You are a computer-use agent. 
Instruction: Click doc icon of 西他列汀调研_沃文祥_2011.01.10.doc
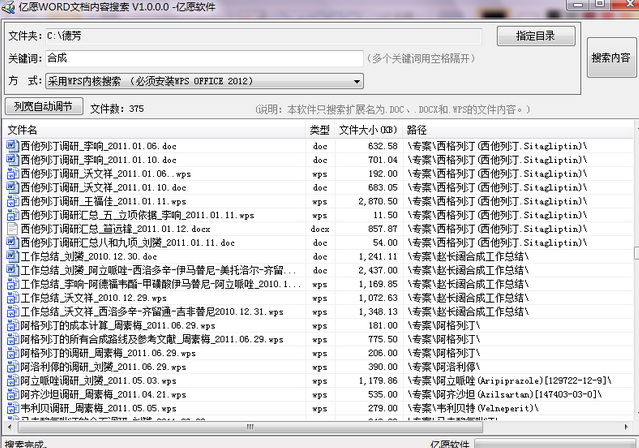pos(13,187)
